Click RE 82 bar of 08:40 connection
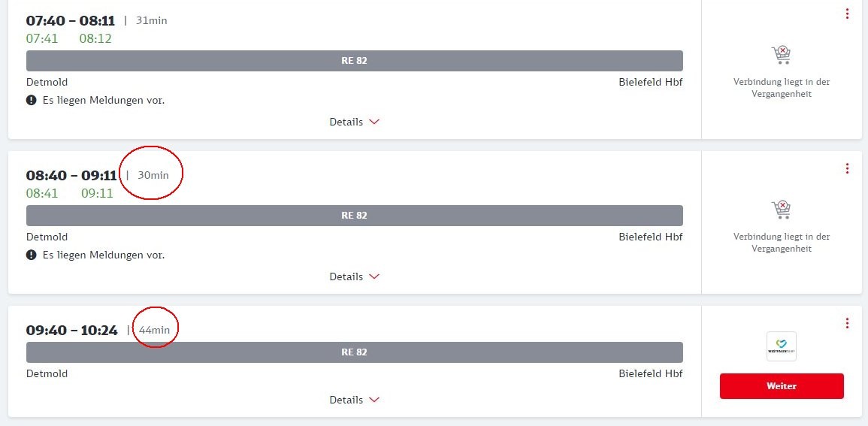The image size is (868, 426). point(354,216)
